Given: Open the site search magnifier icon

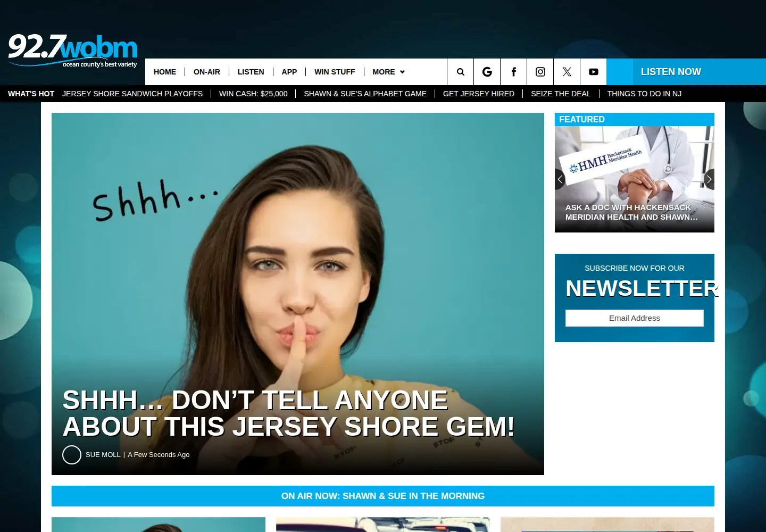Looking at the screenshot, I should (x=460, y=72).
